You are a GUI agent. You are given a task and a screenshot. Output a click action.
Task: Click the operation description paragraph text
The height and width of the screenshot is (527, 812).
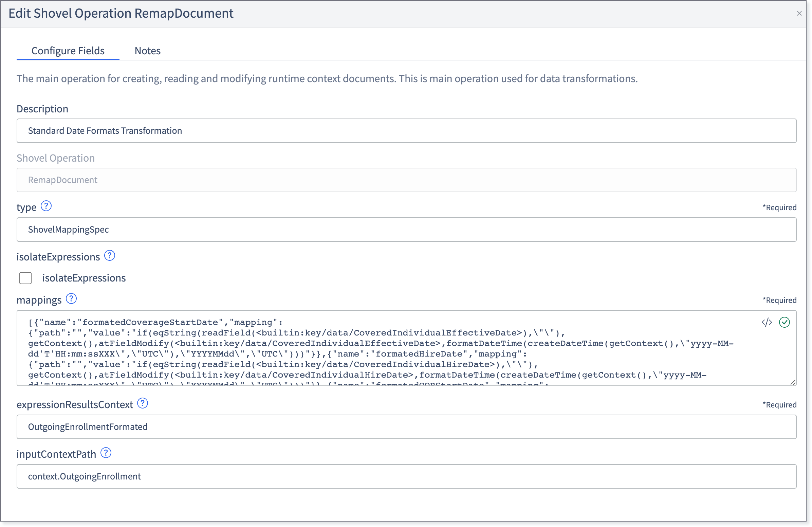[327, 78]
